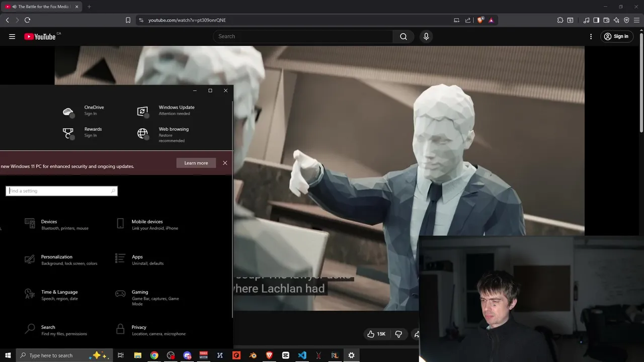The image size is (644, 362).
Task: Switch to Brave browser in the taskbar
Action: coord(269,355)
